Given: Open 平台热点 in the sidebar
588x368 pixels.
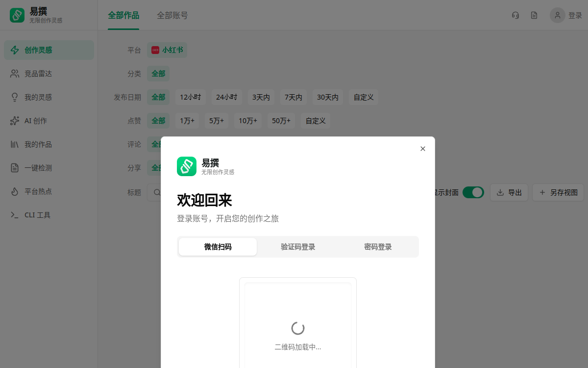Looking at the screenshot, I should [x=49, y=191].
